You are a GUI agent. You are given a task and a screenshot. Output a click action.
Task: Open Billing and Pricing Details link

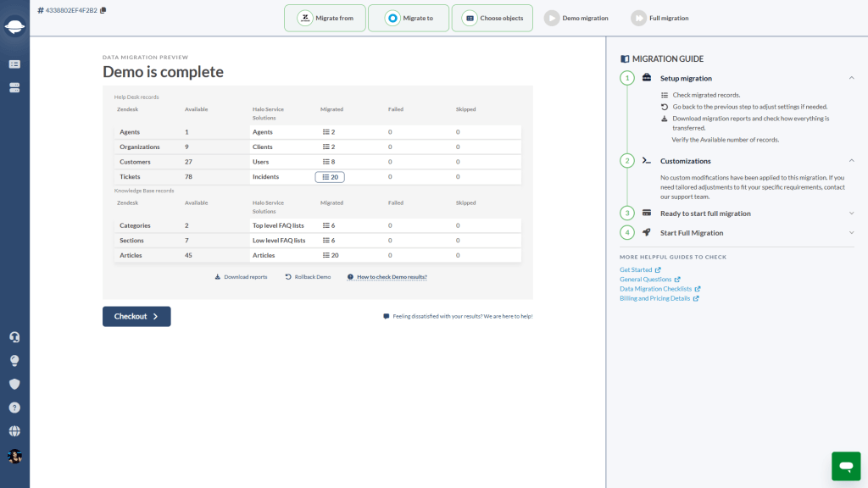tap(659, 298)
